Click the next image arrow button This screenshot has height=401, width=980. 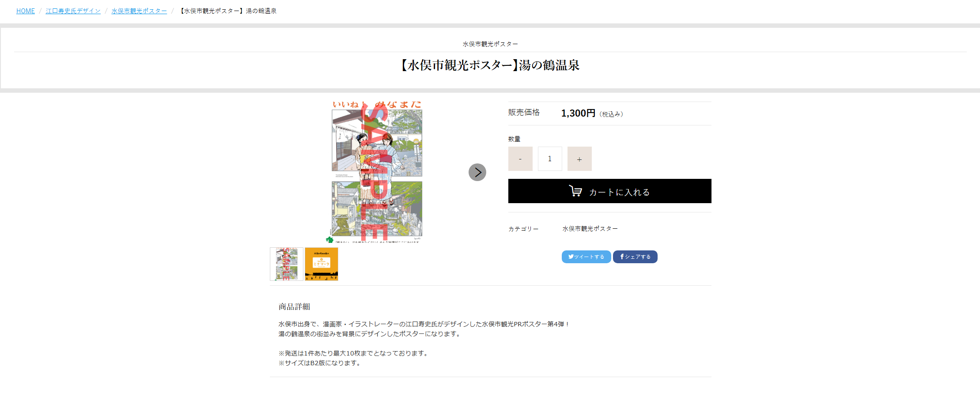pyautogui.click(x=477, y=172)
